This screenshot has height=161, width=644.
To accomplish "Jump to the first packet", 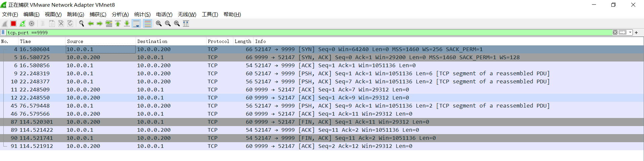I will coord(118,24).
